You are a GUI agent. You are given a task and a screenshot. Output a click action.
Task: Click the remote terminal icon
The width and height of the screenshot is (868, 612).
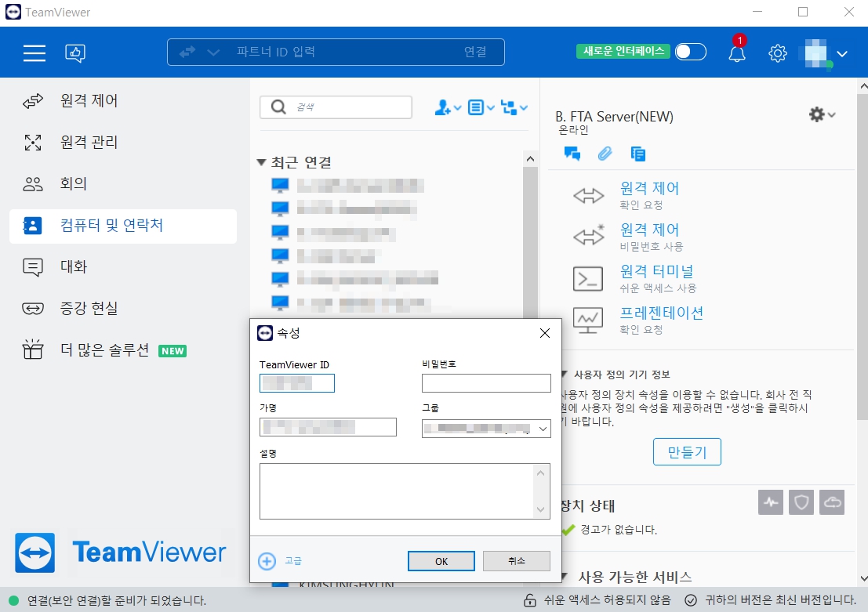pos(588,279)
